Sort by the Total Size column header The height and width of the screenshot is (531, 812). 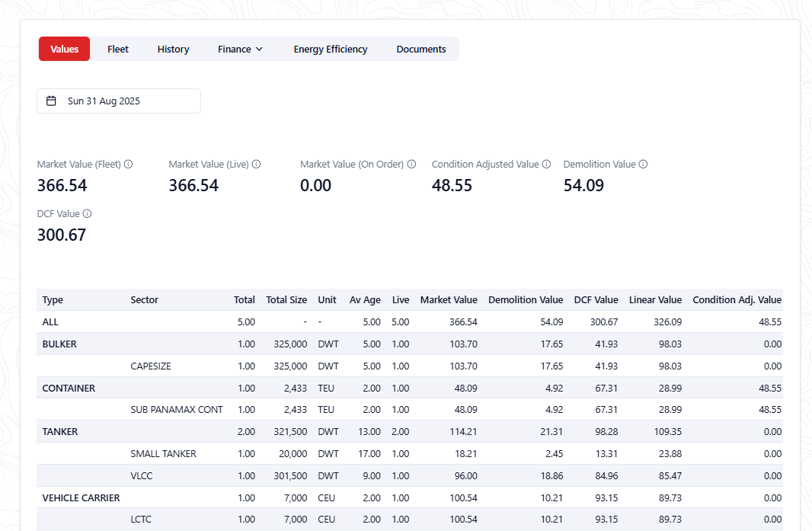pos(286,300)
